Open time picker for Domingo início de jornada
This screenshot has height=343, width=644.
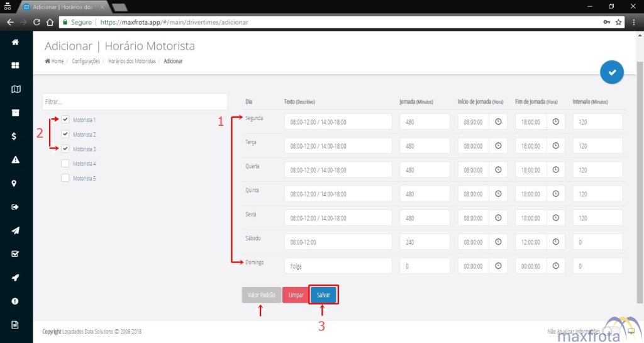[x=498, y=266]
